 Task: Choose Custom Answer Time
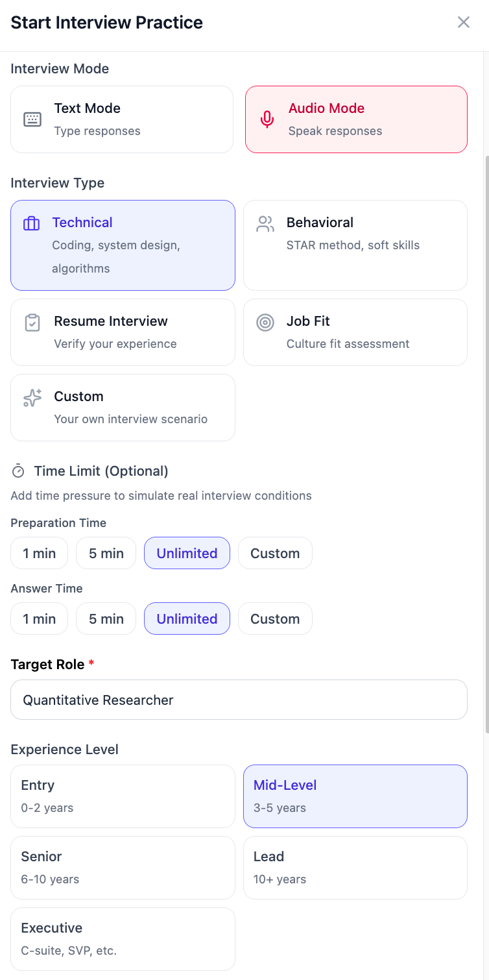[275, 619]
